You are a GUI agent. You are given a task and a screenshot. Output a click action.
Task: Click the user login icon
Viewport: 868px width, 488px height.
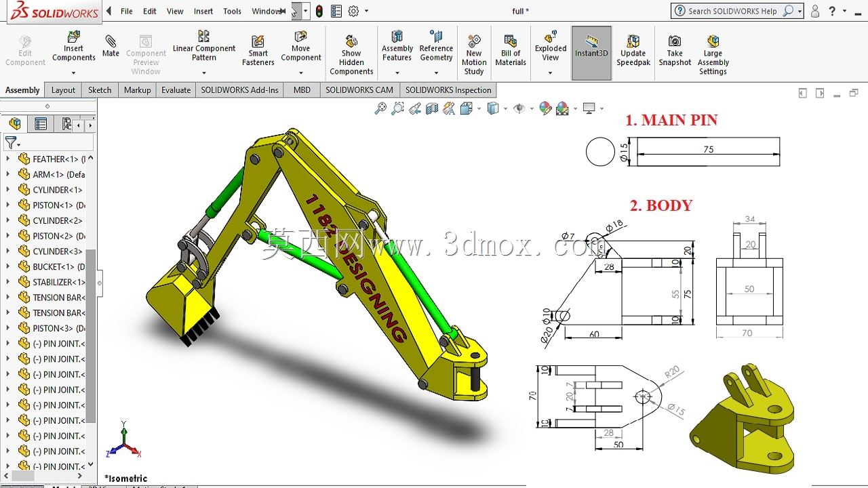pyautogui.click(x=815, y=11)
